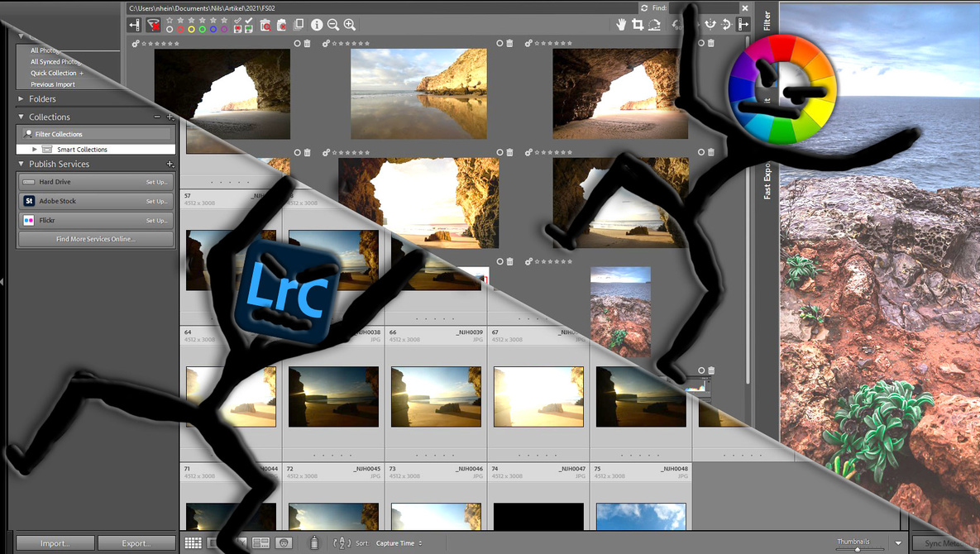Click the Export... button
Image resolution: width=980 pixels, height=554 pixels.
point(136,543)
